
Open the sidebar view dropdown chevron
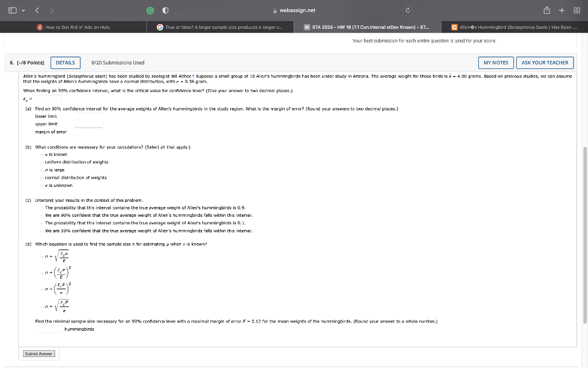24,10
